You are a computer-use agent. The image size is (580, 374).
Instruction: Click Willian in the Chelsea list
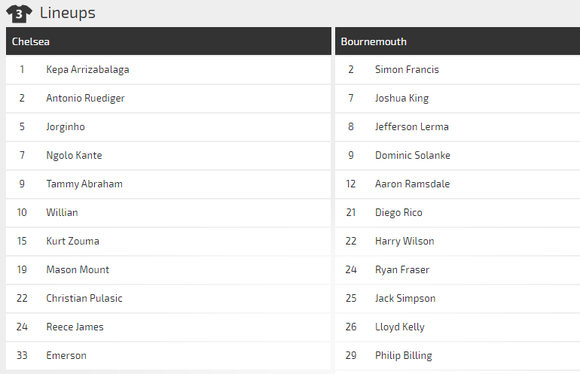click(x=62, y=212)
